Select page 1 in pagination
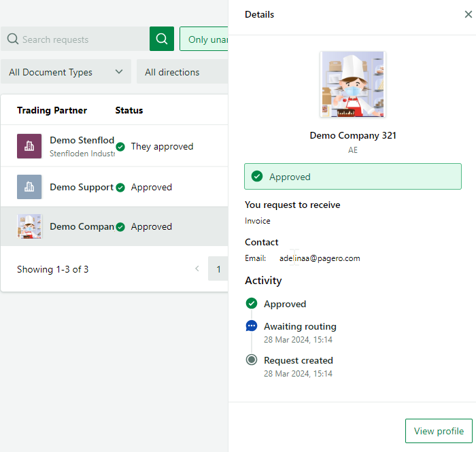Viewport: 476px width, 452px height. pyautogui.click(x=218, y=268)
